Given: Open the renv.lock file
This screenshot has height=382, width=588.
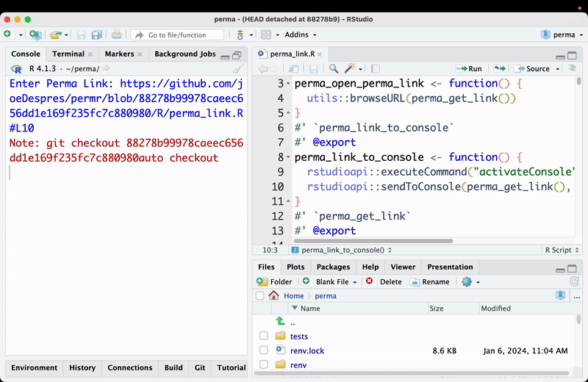Looking at the screenshot, I should 307,350.
